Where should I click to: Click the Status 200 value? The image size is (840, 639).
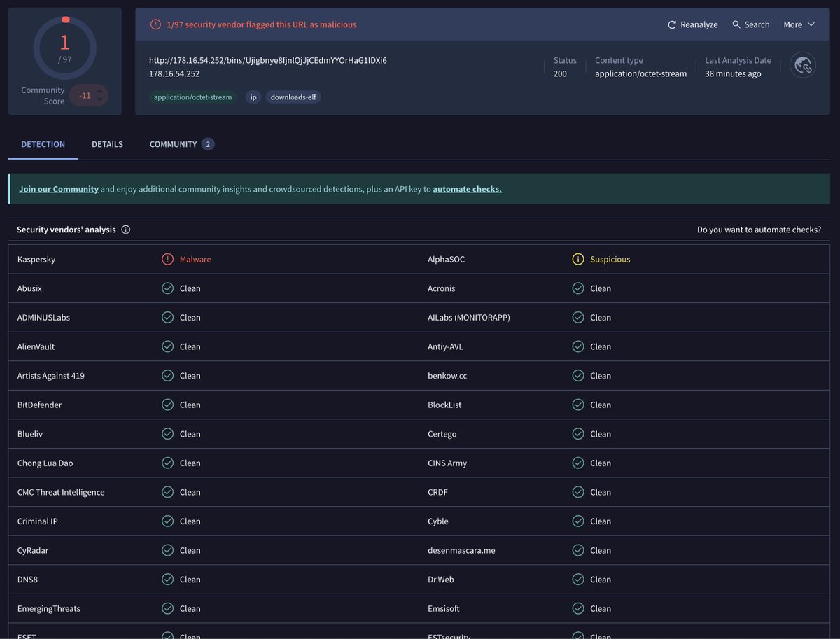coord(560,73)
